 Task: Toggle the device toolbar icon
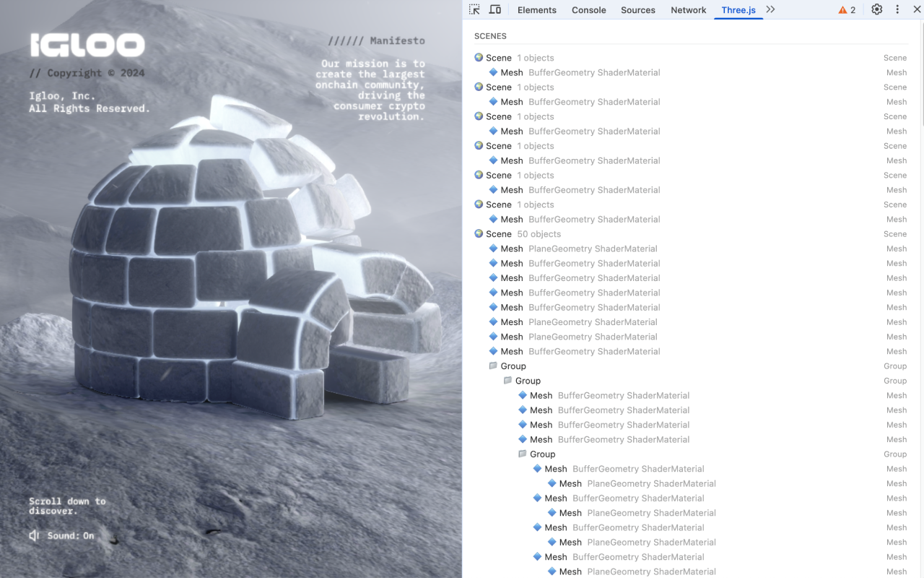pyautogui.click(x=494, y=9)
